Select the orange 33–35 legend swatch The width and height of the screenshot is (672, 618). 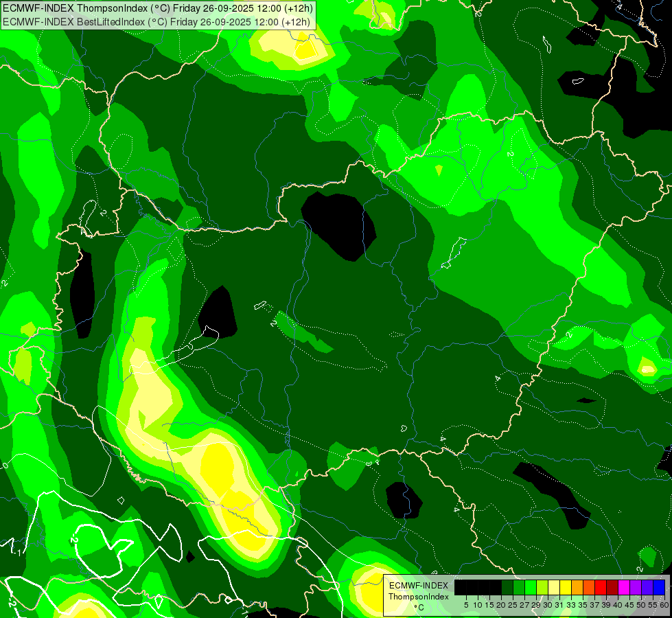click(577, 588)
